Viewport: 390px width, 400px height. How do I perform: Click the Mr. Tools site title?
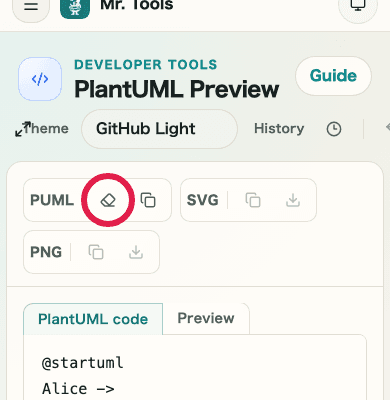point(137,5)
